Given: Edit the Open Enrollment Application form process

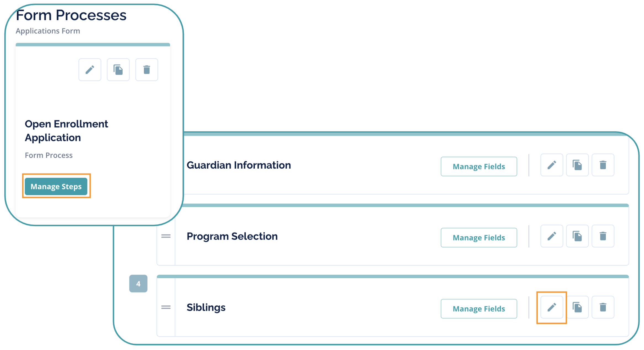Looking at the screenshot, I should pyautogui.click(x=90, y=70).
